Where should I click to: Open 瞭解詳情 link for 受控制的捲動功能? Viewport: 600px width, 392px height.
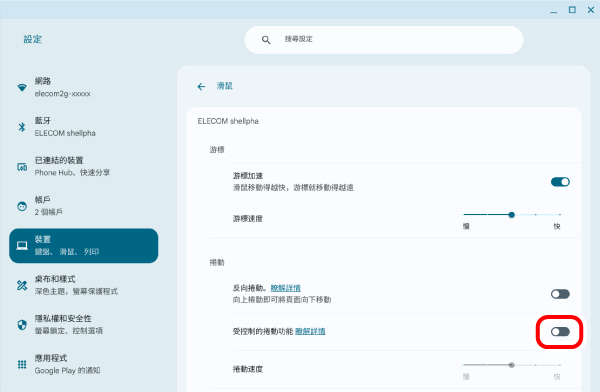(310, 331)
